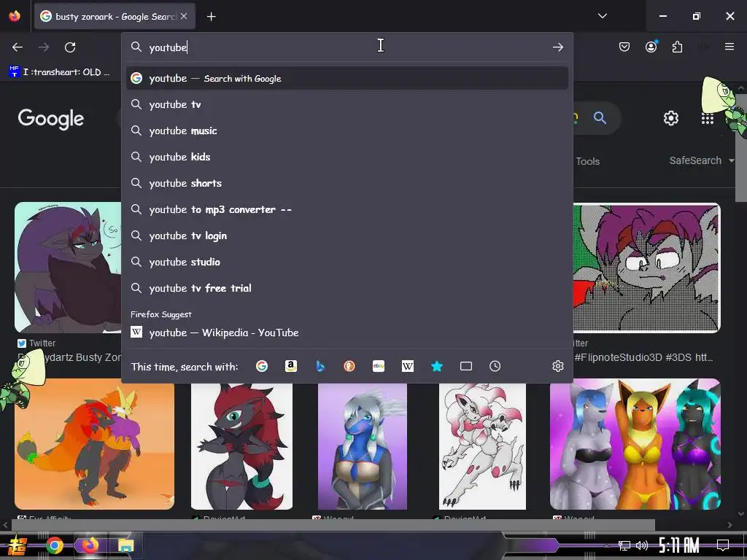Open File Explorer from the taskbar
The height and width of the screenshot is (560, 747).
click(x=125, y=545)
